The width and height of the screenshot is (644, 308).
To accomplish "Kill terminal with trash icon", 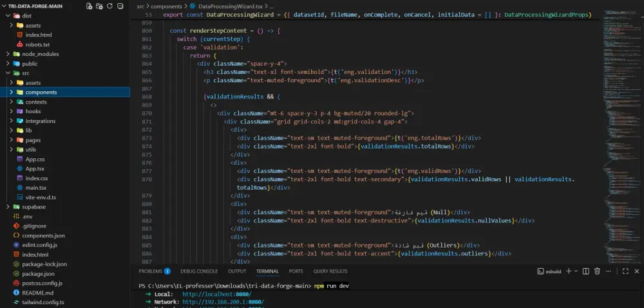I will pos(597,271).
